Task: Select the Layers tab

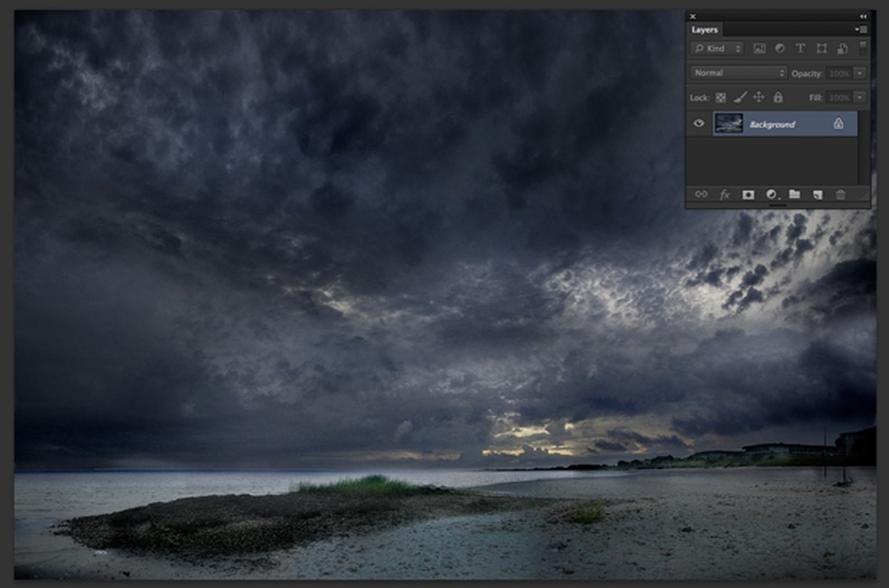Action: point(705,30)
